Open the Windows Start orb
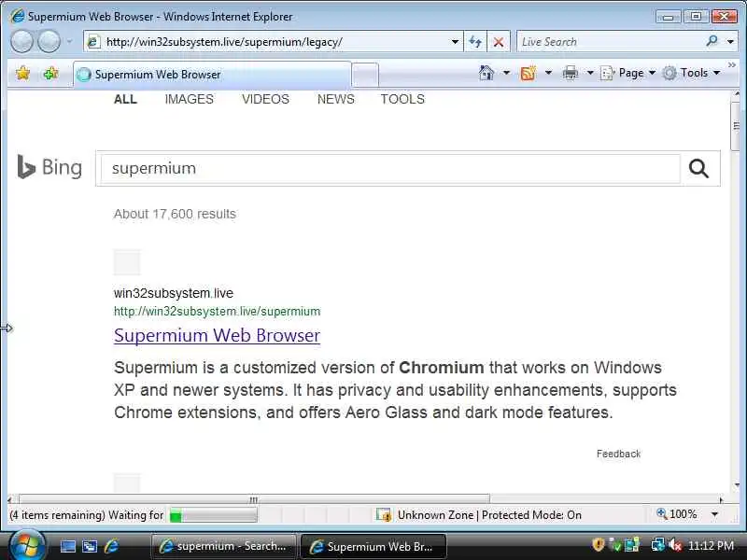Viewport: 747px width, 560px height. tap(27, 546)
